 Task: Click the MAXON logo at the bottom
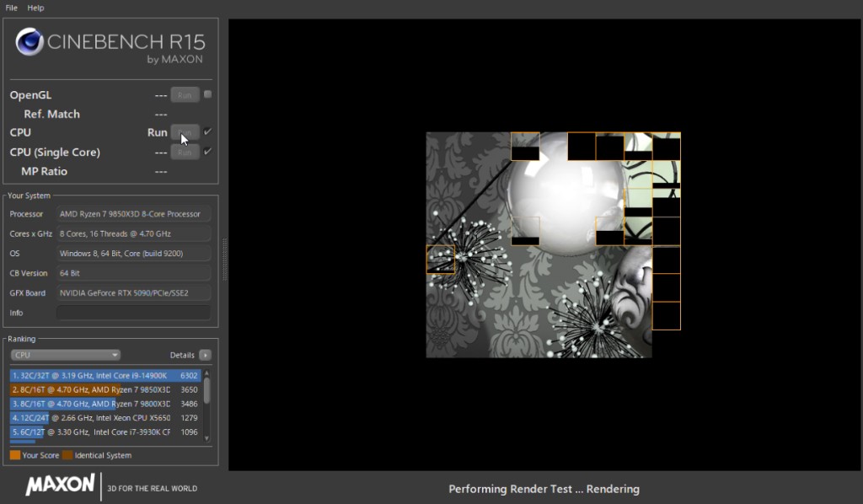click(x=60, y=485)
